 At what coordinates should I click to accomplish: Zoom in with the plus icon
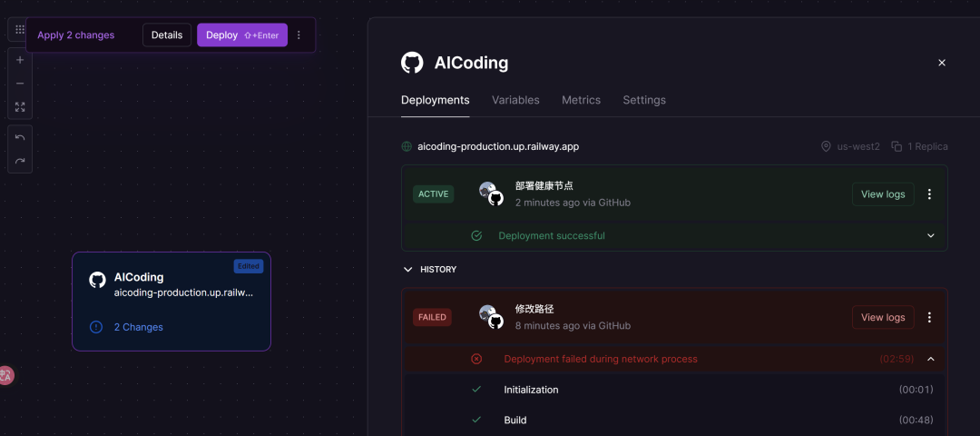point(20,60)
